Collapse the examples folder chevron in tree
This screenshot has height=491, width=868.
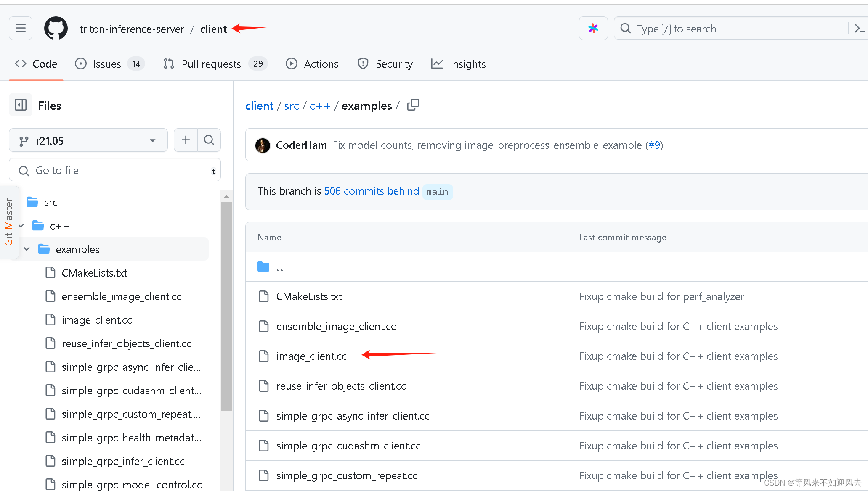pos(27,249)
